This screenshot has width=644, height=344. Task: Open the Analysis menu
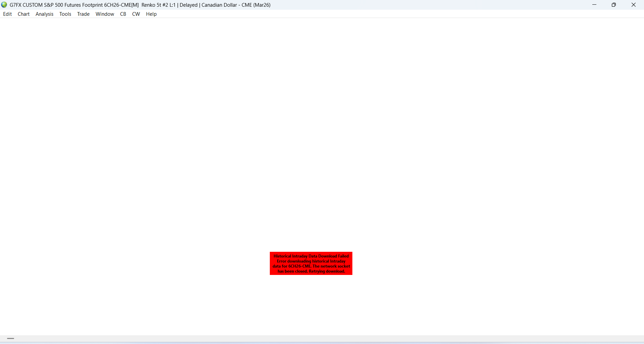click(45, 14)
